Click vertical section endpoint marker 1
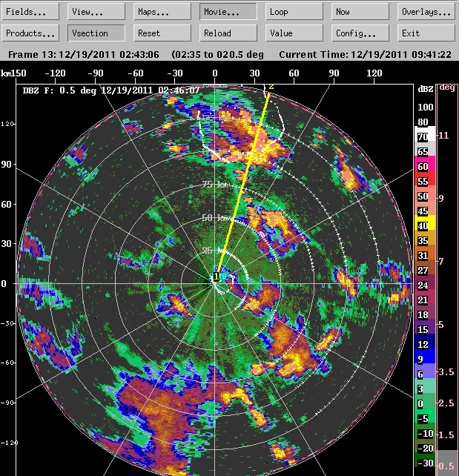The height and width of the screenshot is (476, 459). click(x=216, y=277)
